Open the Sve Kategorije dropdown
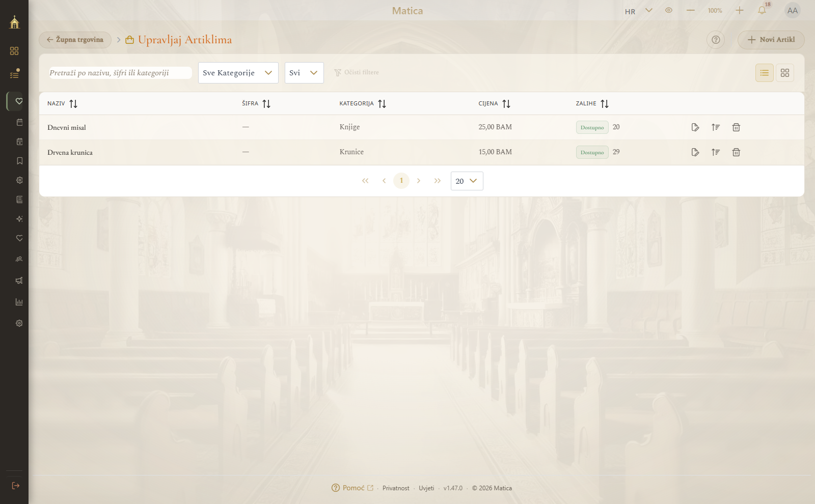Image resolution: width=815 pixels, height=504 pixels. point(238,73)
